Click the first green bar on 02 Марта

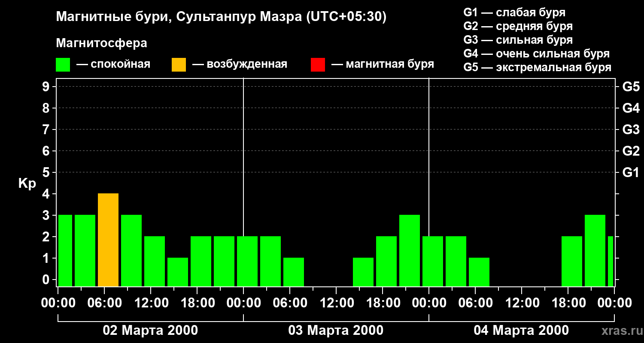pyautogui.click(x=65, y=251)
